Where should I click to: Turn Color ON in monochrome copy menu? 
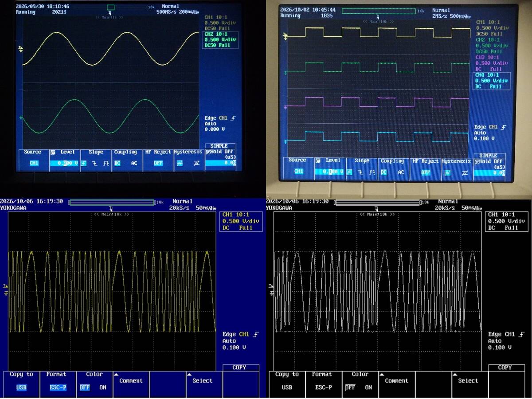[x=368, y=387]
